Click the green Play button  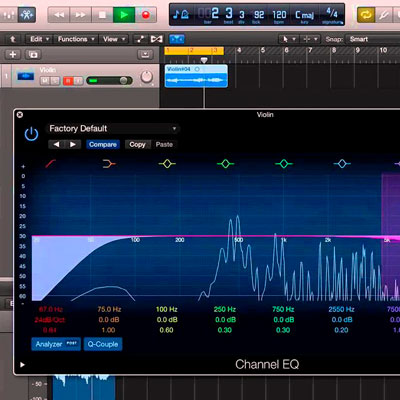coord(124,15)
